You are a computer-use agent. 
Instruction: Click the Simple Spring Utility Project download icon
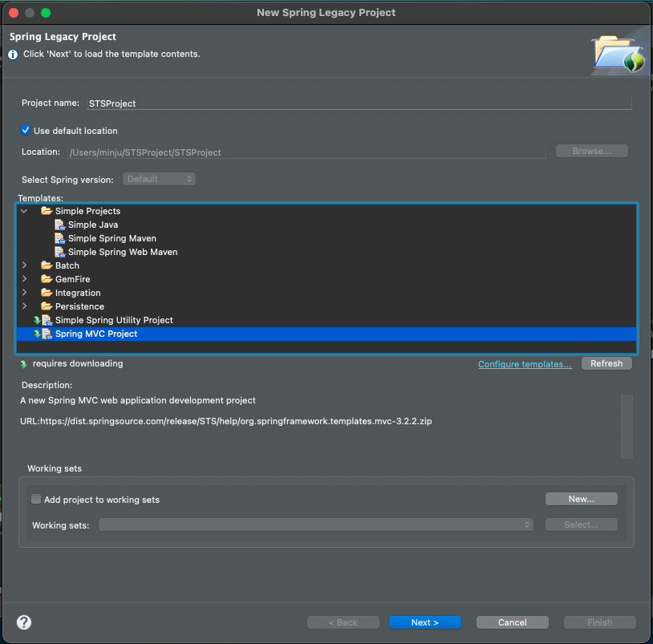coord(37,320)
